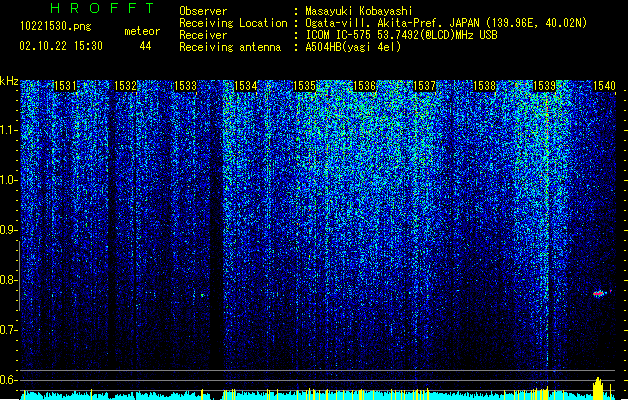The width and height of the screenshot is (629, 400).
Task: Click the 1531 time marker
Action: pos(65,86)
